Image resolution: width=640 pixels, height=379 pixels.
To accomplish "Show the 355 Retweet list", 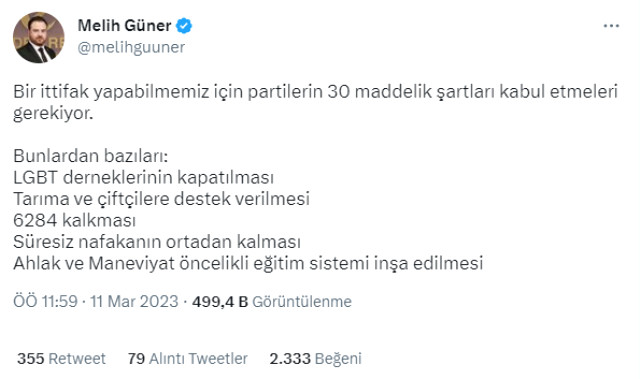I will pos(61,359).
